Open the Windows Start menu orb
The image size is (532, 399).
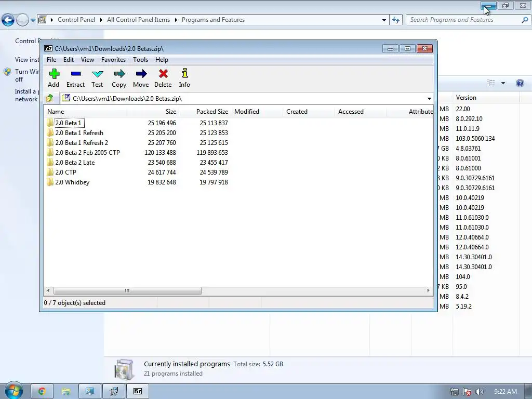14,390
